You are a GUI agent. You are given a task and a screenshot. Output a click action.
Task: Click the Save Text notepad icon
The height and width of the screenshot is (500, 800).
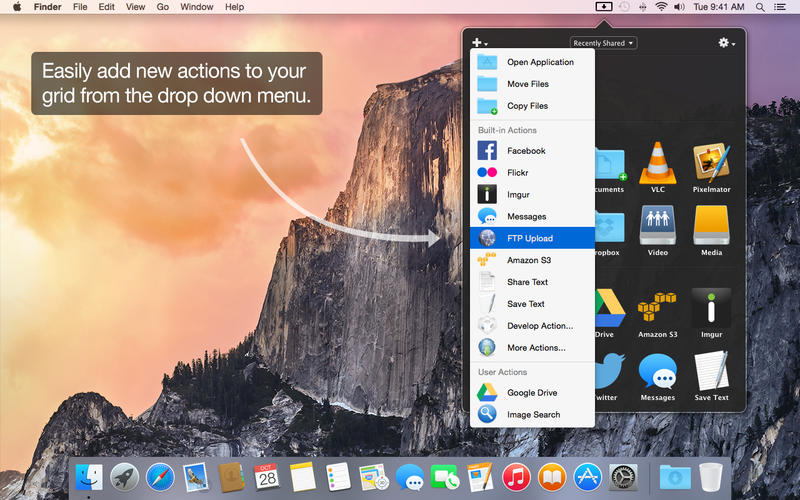coord(711,371)
